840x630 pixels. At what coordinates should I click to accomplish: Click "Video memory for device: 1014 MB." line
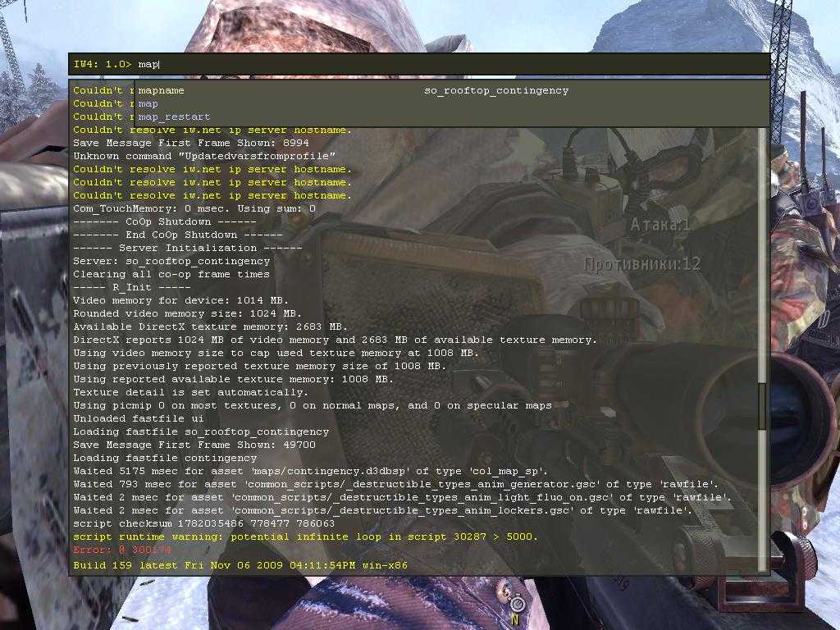click(181, 300)
